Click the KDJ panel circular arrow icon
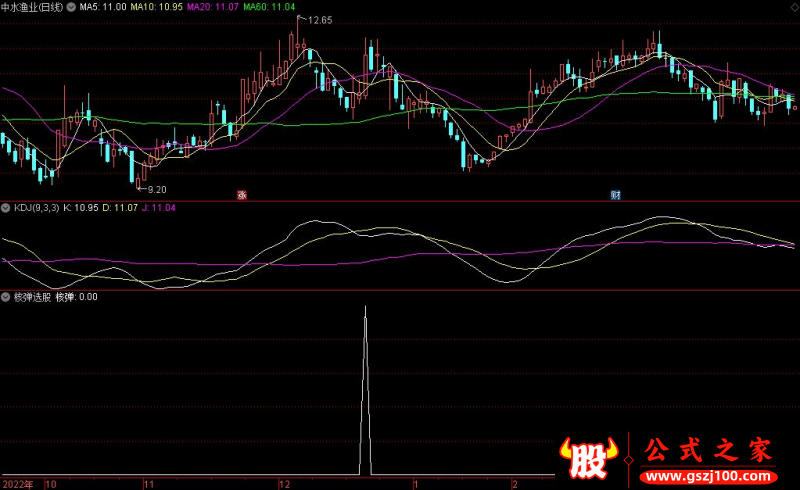Screen dimensions: 800x490 coord(6,207)
